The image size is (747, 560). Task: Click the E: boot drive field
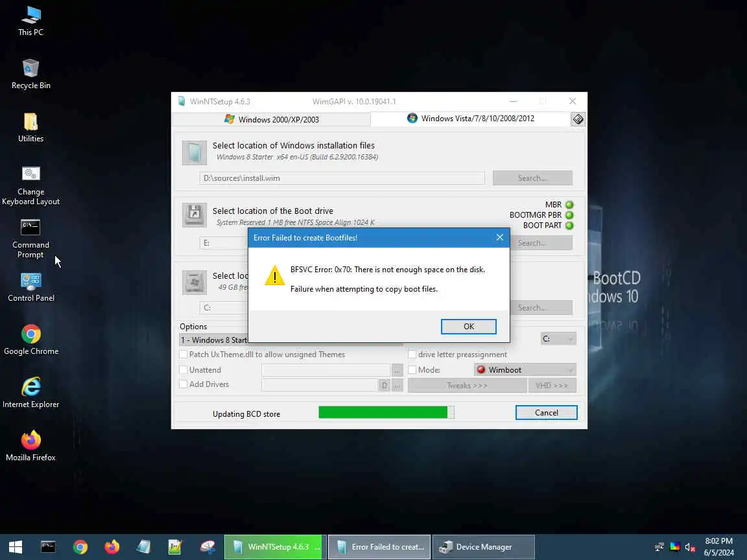(224, 243)
